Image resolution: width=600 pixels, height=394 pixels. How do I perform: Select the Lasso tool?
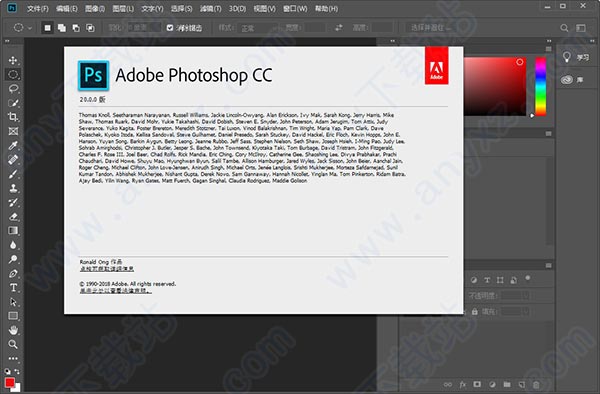click(13, 89)
